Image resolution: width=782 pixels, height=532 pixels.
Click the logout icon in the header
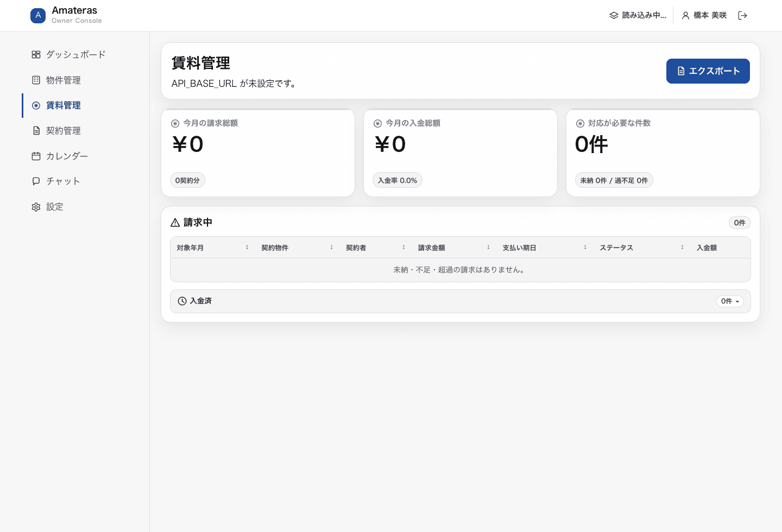point(743,15)
